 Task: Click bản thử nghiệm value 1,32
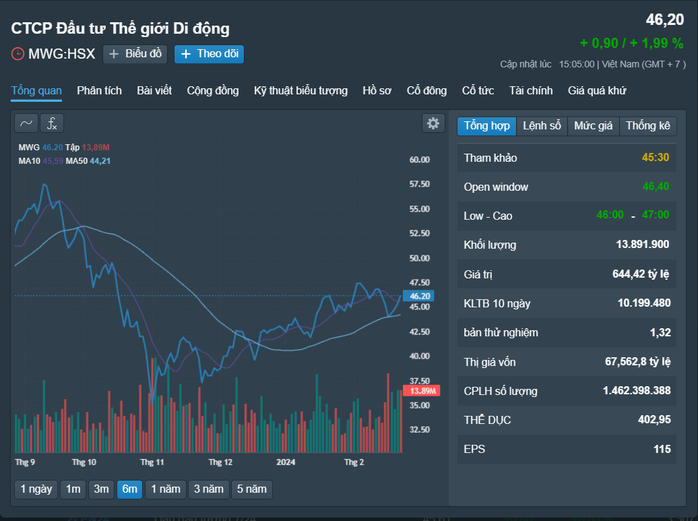[660, 333]
